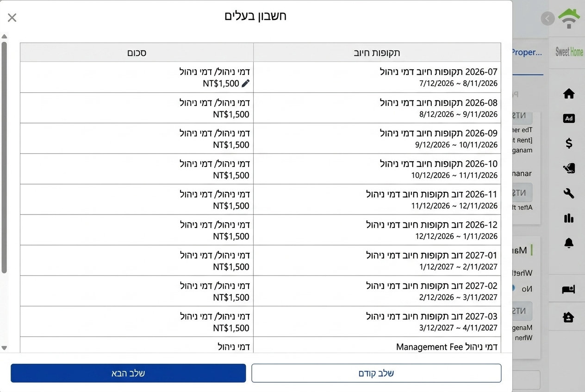Open the bar chart reports icon
The width and height of the screenshot is (585, 392).
coord(569,218)
